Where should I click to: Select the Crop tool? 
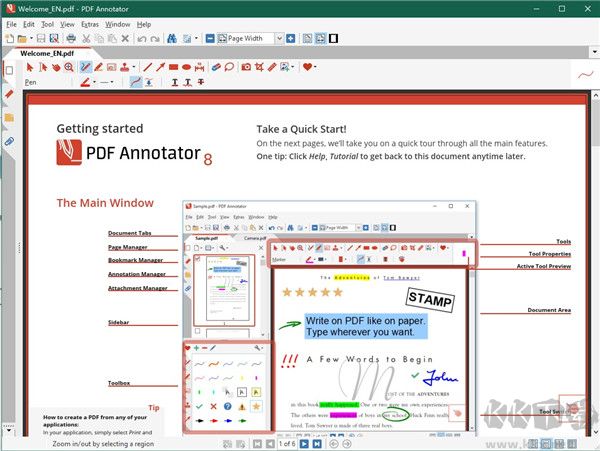coord(259,67)
